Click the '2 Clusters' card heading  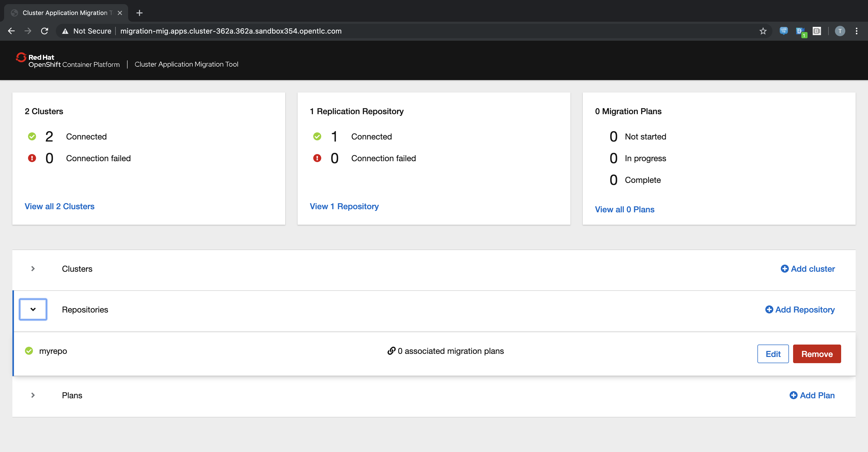[x=44, y=112]
